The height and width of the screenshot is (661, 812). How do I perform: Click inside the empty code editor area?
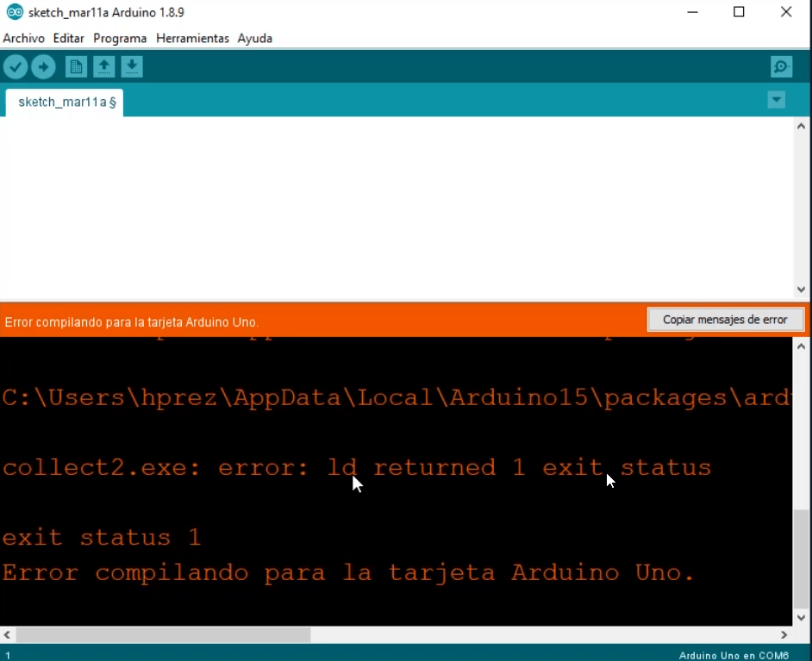397,207
